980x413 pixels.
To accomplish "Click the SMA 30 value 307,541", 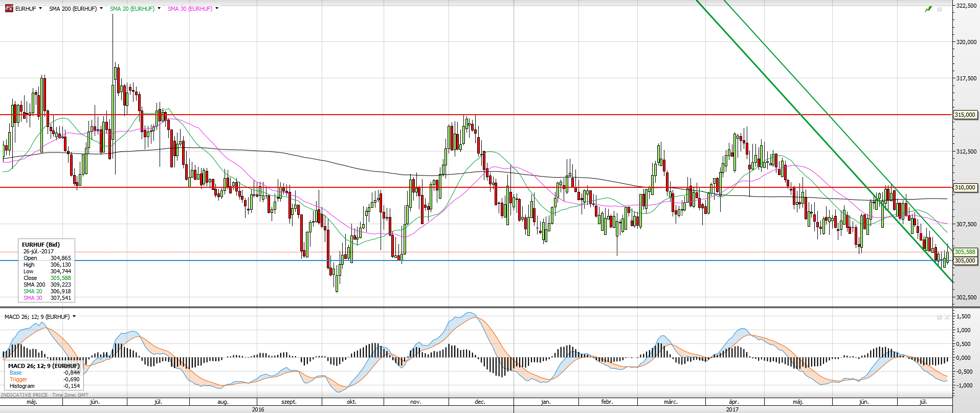I will 61,298.
